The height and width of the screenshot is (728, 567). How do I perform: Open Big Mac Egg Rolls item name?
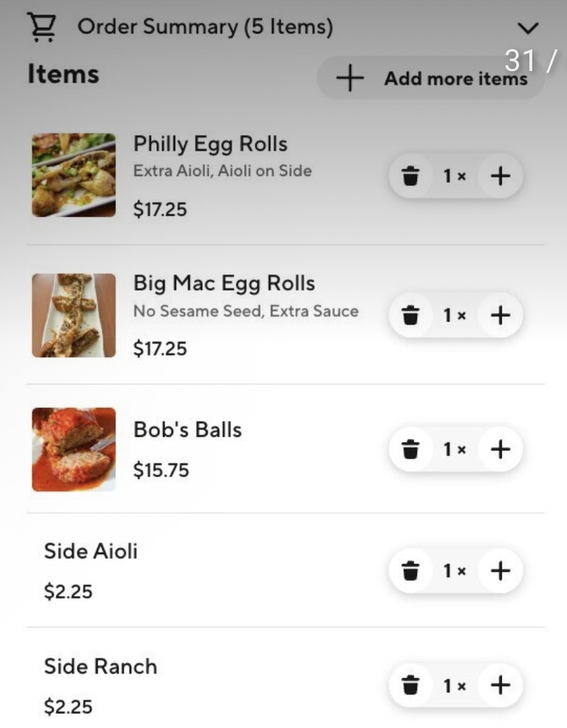[x=224, y=283]
